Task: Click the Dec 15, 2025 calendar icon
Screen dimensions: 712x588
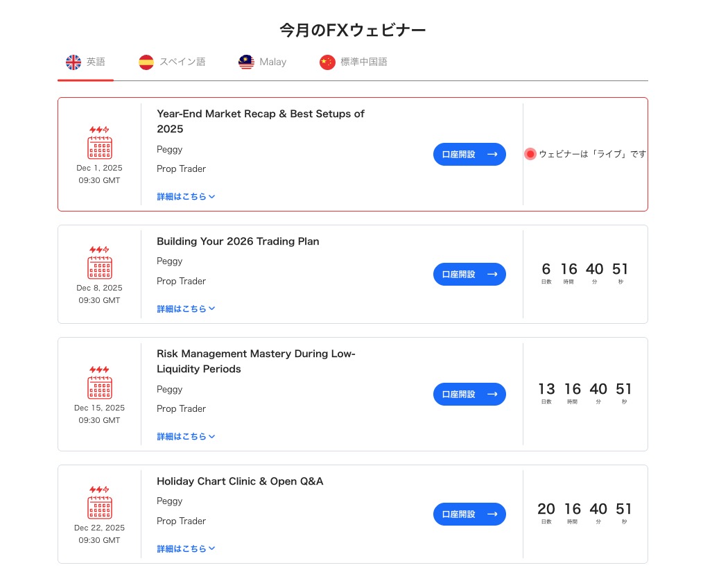Action: point(100,383)
